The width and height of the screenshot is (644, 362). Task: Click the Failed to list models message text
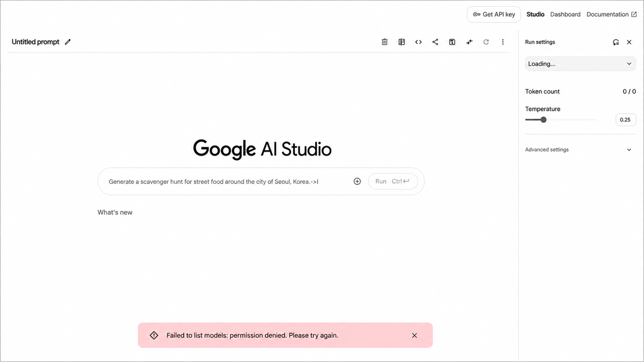(252, 335)
